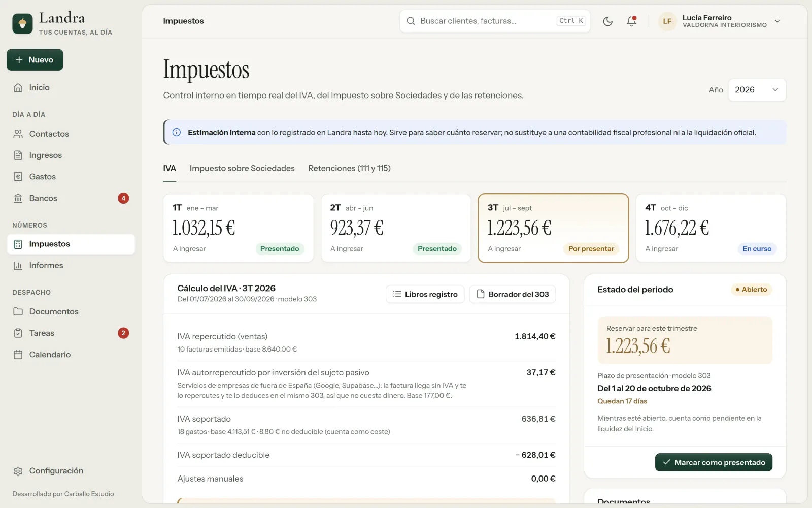The image size is (812, 508).
Task: Select the 3T jul – sept card
Action: 553,228
